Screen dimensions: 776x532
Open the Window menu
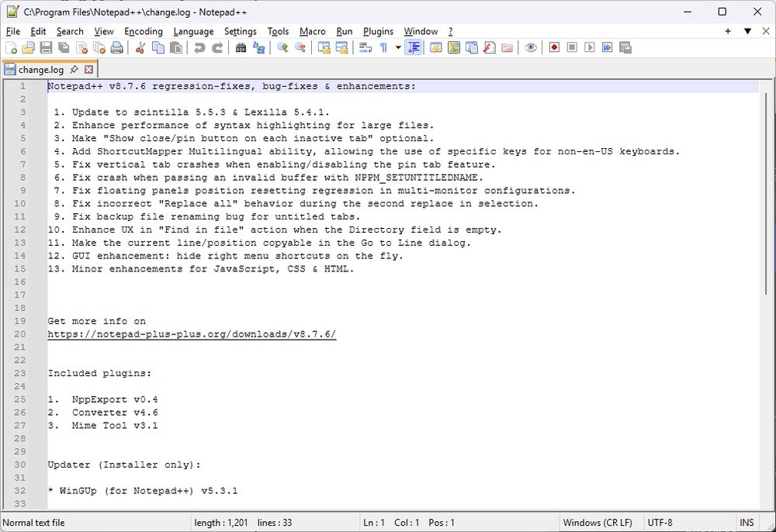pos(421,31)
